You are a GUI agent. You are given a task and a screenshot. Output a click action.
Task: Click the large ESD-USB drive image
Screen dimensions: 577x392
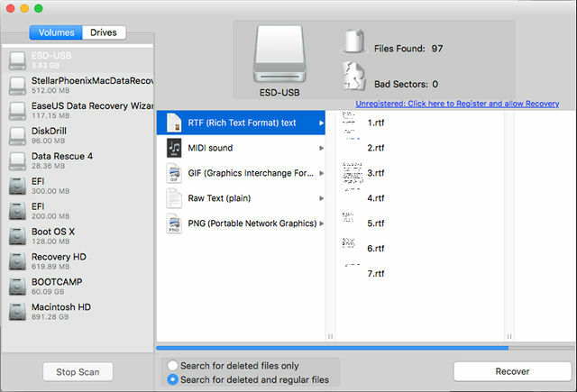(x=279, y=54)
